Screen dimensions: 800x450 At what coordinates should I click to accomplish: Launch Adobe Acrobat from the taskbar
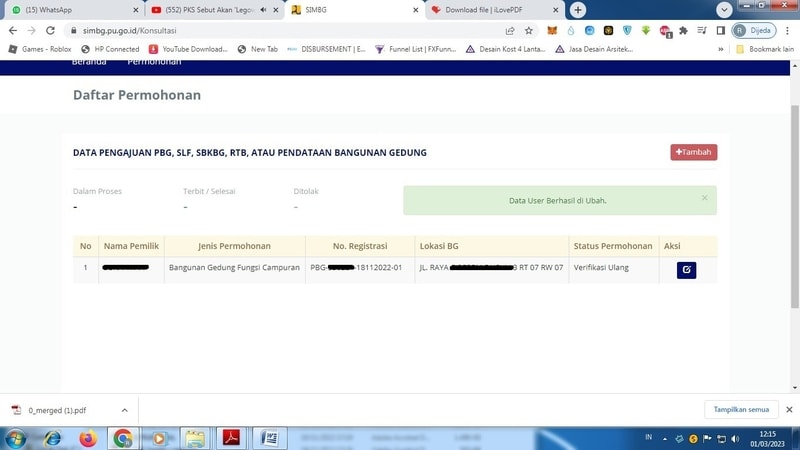coord(230,438)
